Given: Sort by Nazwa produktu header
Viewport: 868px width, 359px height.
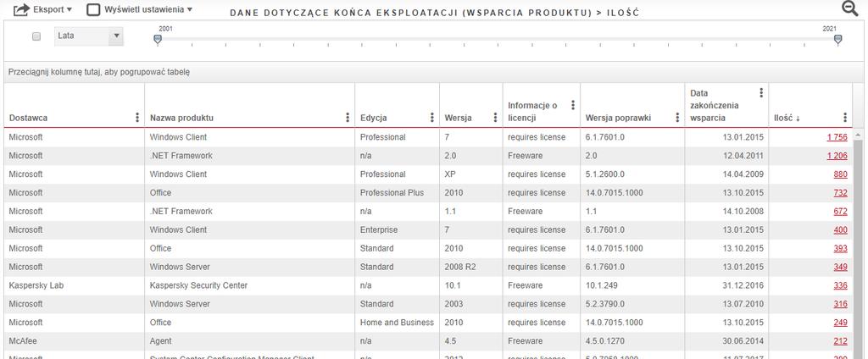Looking at the screenshot, I should coord(181,118).
